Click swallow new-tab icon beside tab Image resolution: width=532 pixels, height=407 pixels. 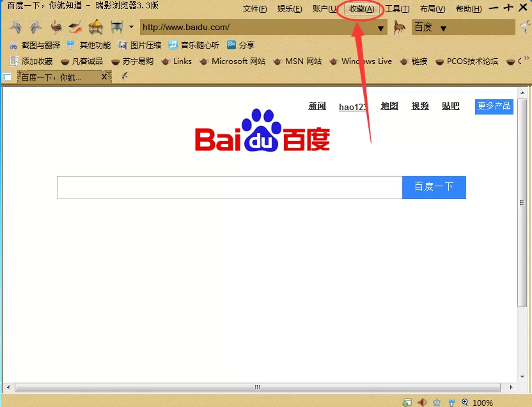[x=125, y=76]
